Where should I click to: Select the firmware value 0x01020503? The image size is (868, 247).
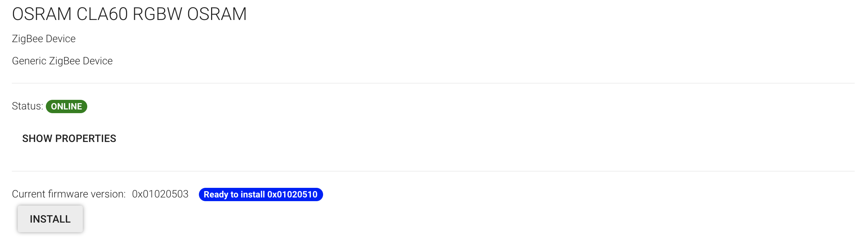coord(160,194)
